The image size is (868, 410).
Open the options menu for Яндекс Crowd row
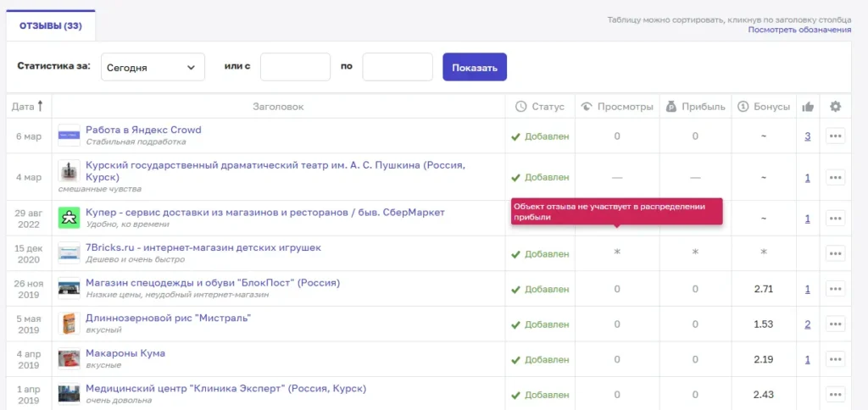[x=835, y=136]
